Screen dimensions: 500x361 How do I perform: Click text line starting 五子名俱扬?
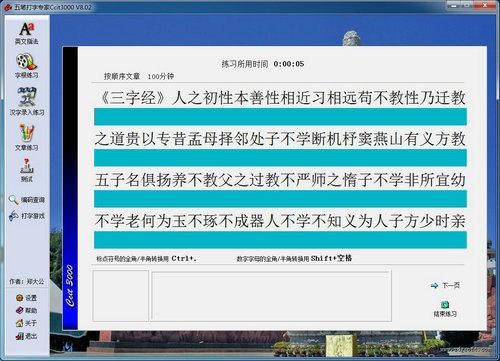click(280, 180)
